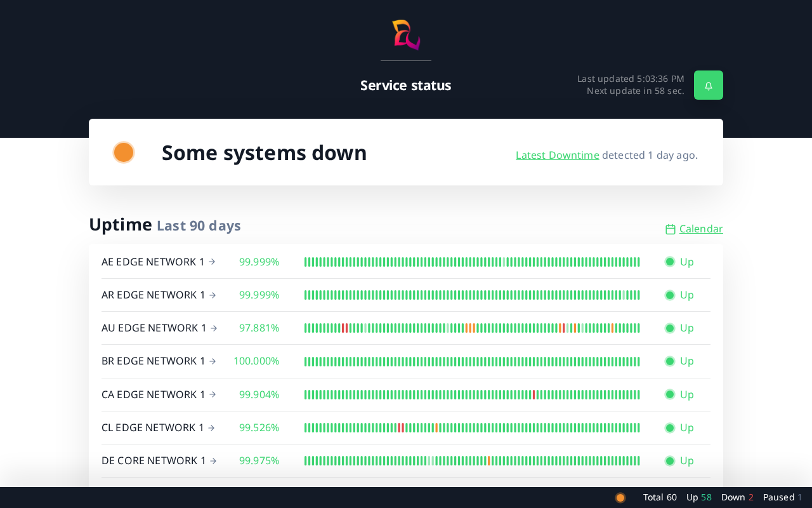This screenshot has width=812, height=508.
Task: Click the orange status circle in banner
Action: [x=124, y=152]
